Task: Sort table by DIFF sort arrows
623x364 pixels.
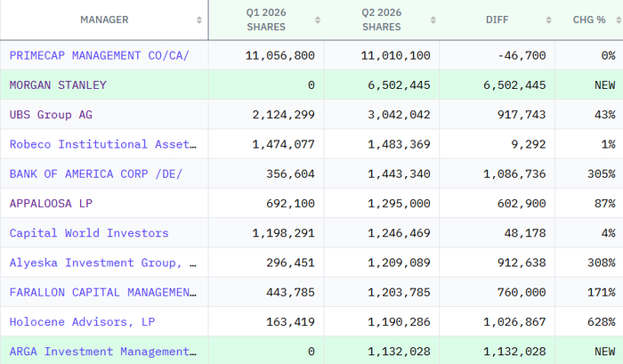Action: 549,20
